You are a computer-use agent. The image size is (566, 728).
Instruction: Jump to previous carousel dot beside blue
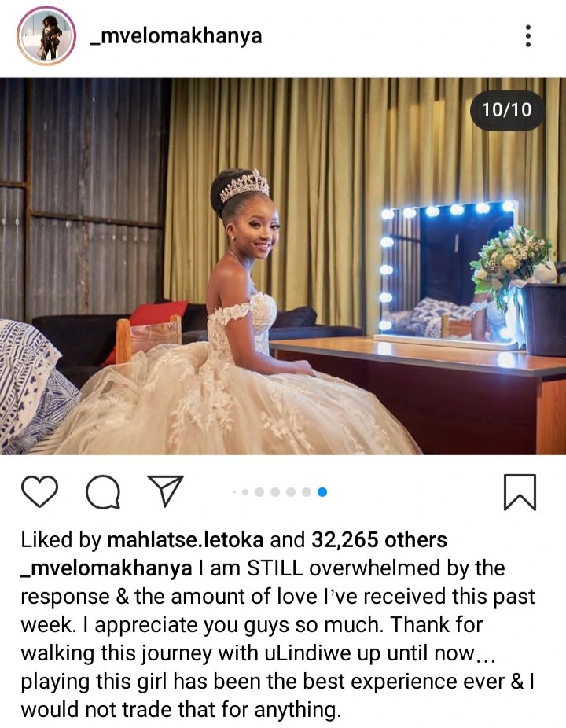point(307,492)
